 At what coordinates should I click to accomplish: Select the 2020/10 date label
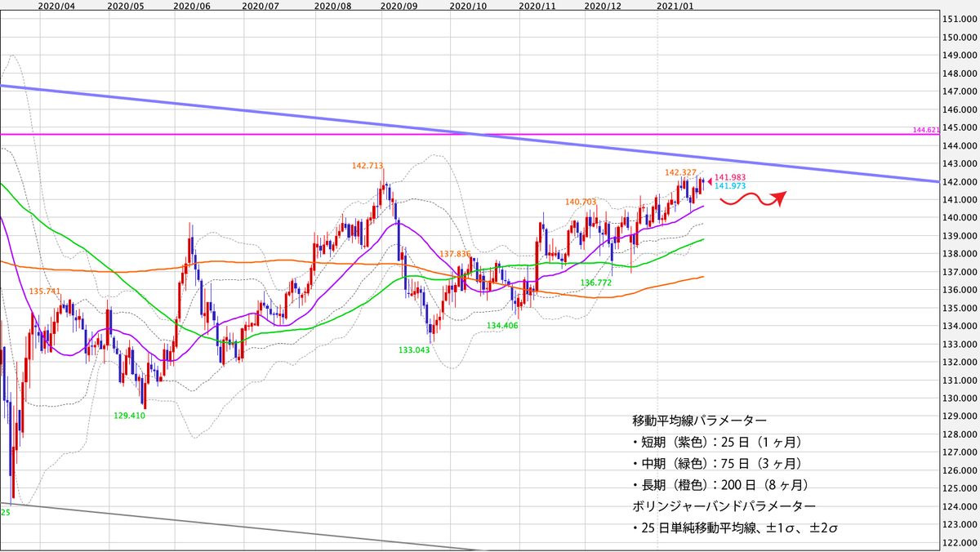click(469, 5)
